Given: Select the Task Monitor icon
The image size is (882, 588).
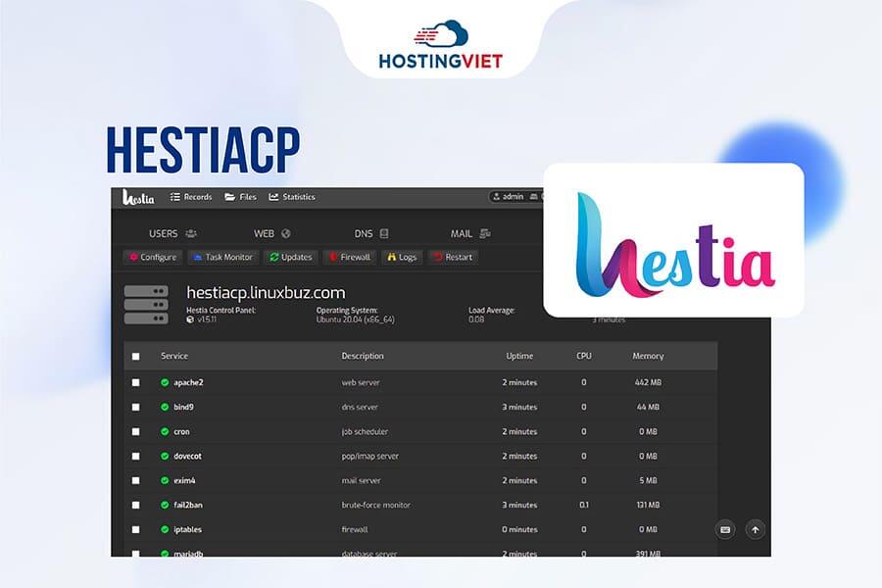Looking at the screenshot, I should click(x=197, y=257).
